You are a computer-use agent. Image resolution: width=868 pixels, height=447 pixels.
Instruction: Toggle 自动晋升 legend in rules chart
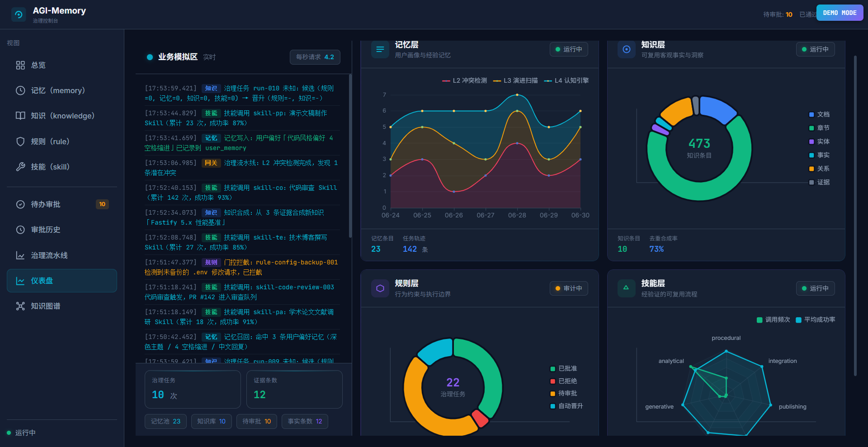point(566,406)
